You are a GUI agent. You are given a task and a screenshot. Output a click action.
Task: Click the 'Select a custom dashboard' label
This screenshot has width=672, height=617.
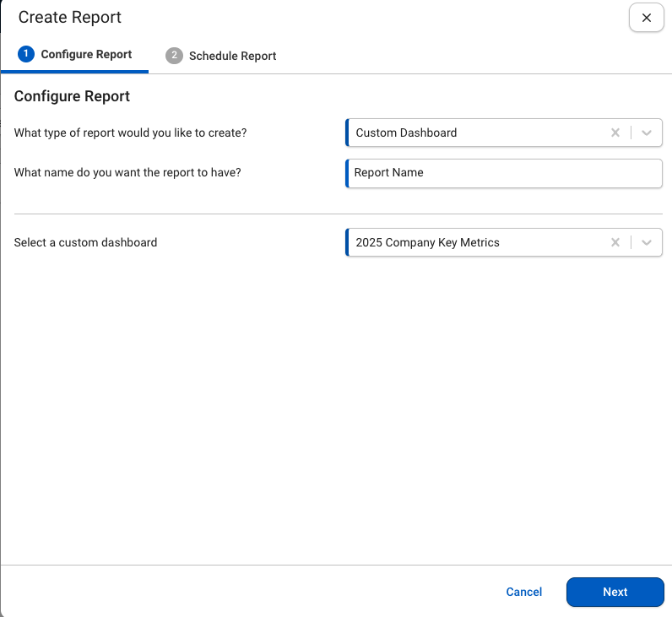point(86,242)
